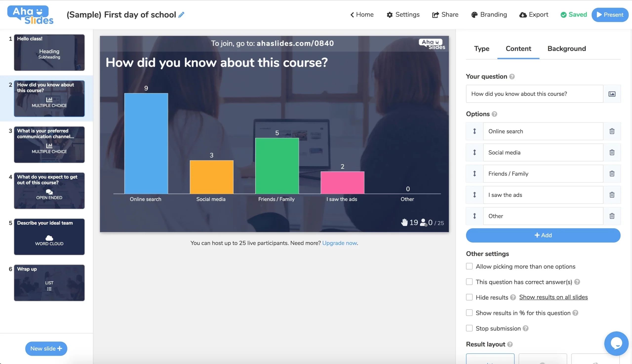The width and height of the screenshot is (632, 364).
Task: Click the image upload icon beside question
Action: tap(612, 94)
